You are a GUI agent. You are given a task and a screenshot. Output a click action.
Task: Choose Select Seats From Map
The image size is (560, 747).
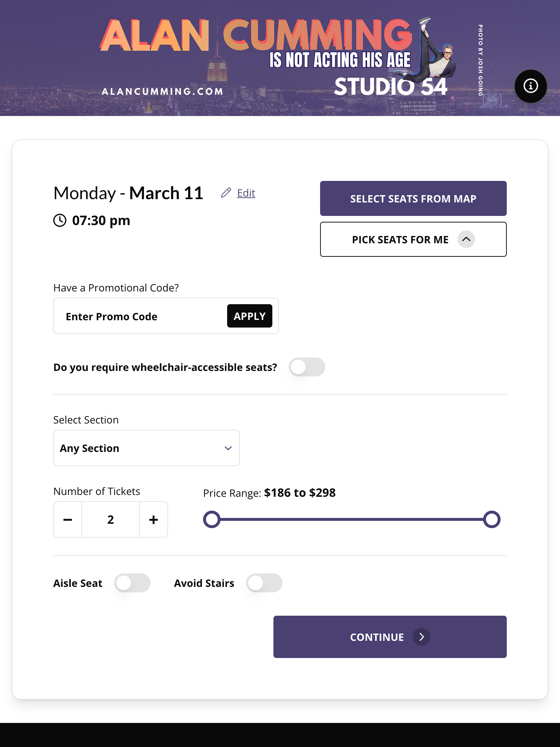[413, 198]
